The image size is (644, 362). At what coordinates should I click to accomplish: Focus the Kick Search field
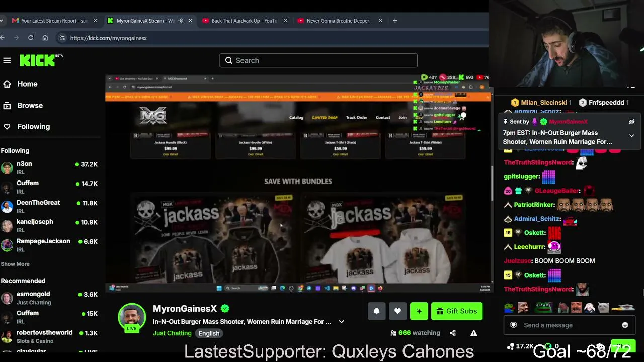click(318, 60)
